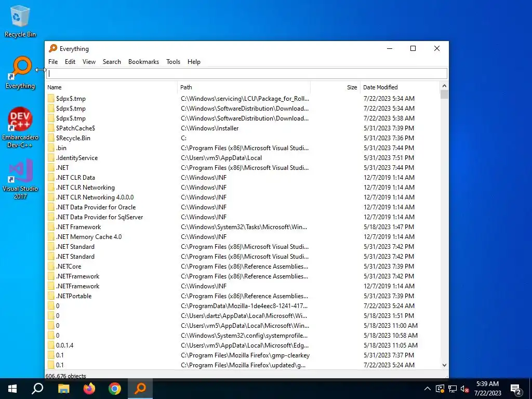532x399 pixels.
Task: Open the Bookmarks menu
Action: pos(143,62)
